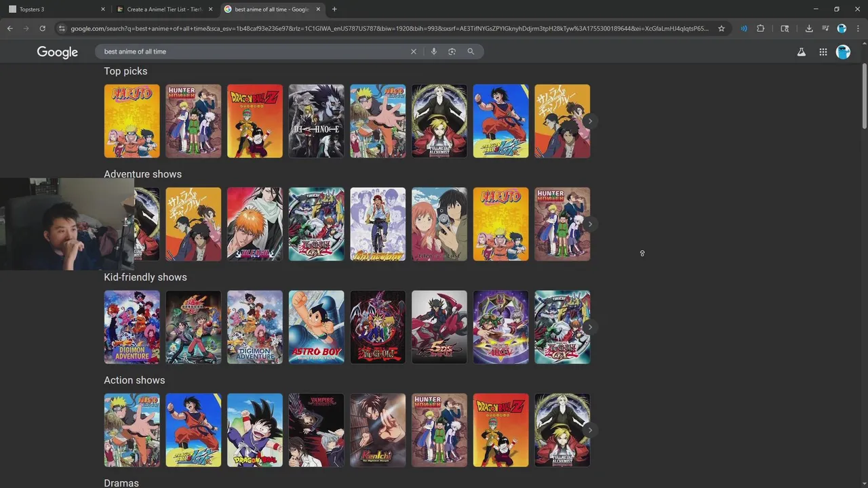Switch to Create a Anime Tier List tab
The height and width of the screenshot is (488, 868).
pyautogui.click(x=164, y=9)
